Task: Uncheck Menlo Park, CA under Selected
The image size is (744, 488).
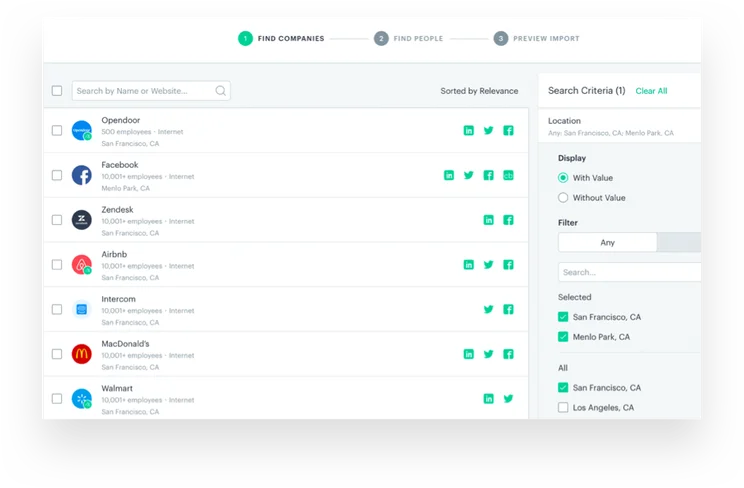Action: pyautogui.click(x=563, y=337)
